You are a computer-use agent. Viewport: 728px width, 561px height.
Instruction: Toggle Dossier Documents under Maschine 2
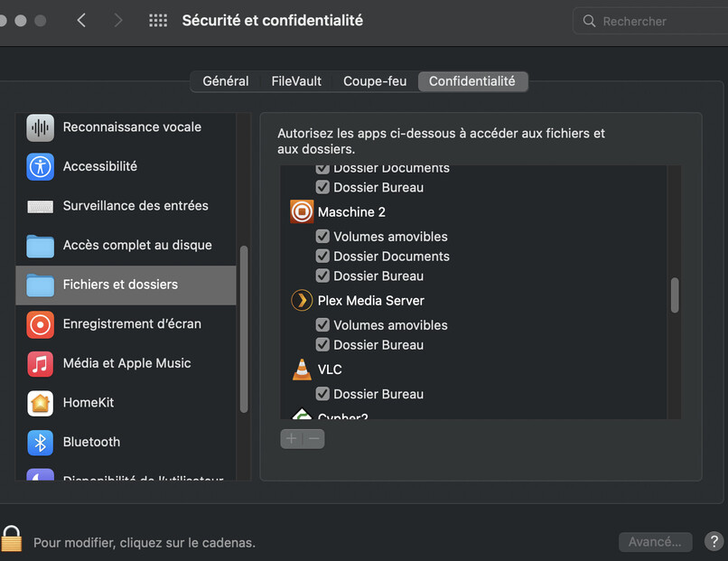pyautogui.click(x=322, y=257)
